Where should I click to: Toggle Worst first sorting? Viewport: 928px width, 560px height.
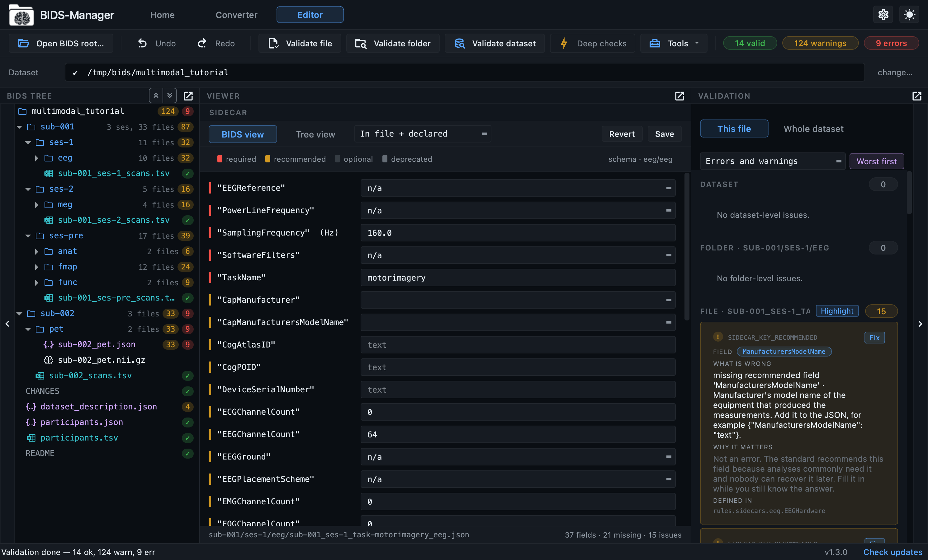[876, 161]
